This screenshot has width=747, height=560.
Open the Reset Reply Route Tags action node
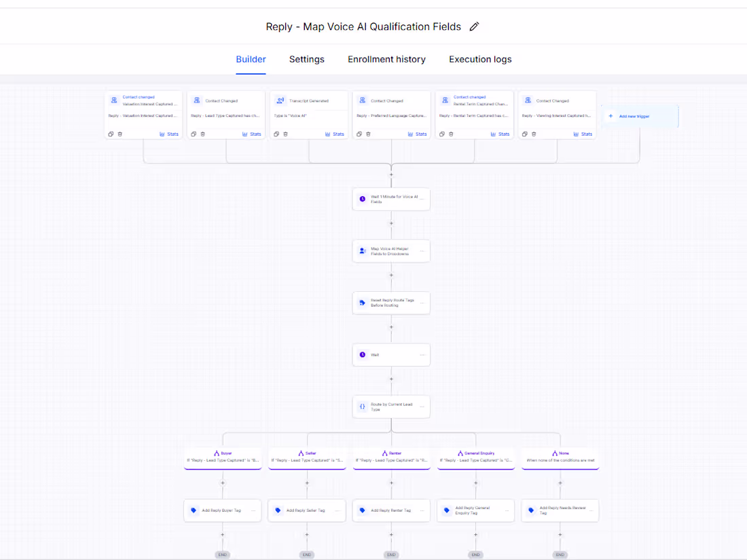pos(391,303)
